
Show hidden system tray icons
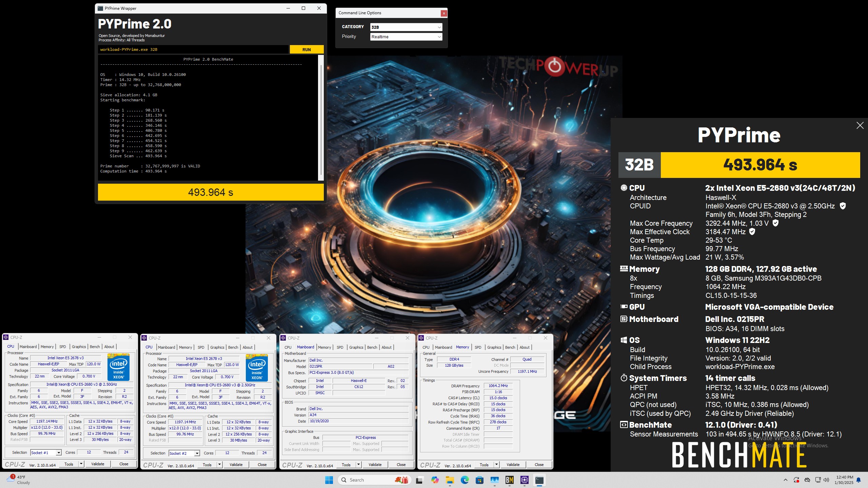(786, 480)
